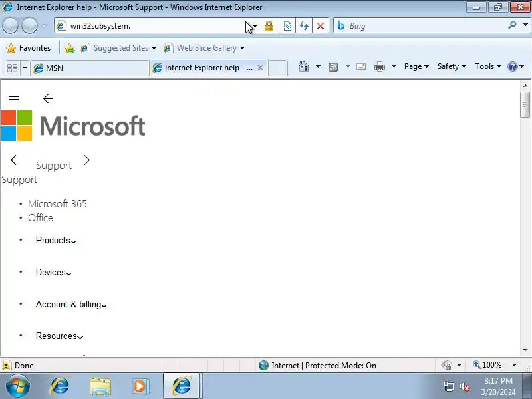The width and height of the screenshot is (532, 399).
Task: Expand the Account & billing menu
Action: [x=71, y=304]
